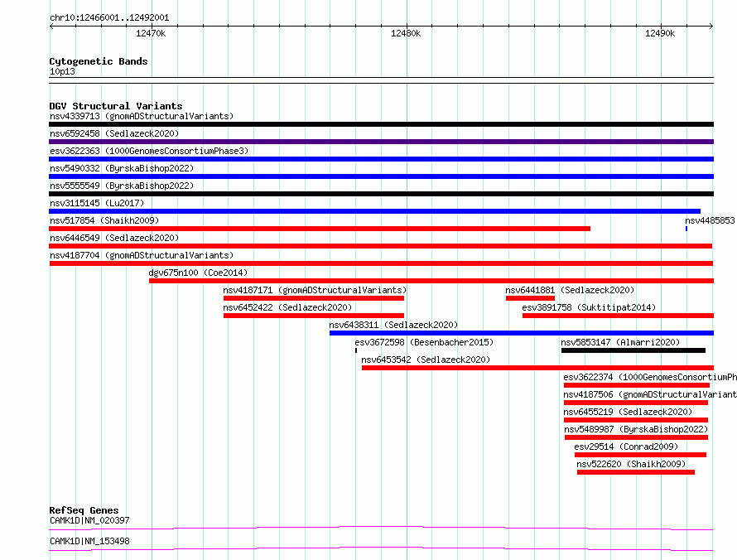Select the dgv675n100 Coe2014 variant
The height and width of the screenshot is (560, 737).
tap(431, 281)
